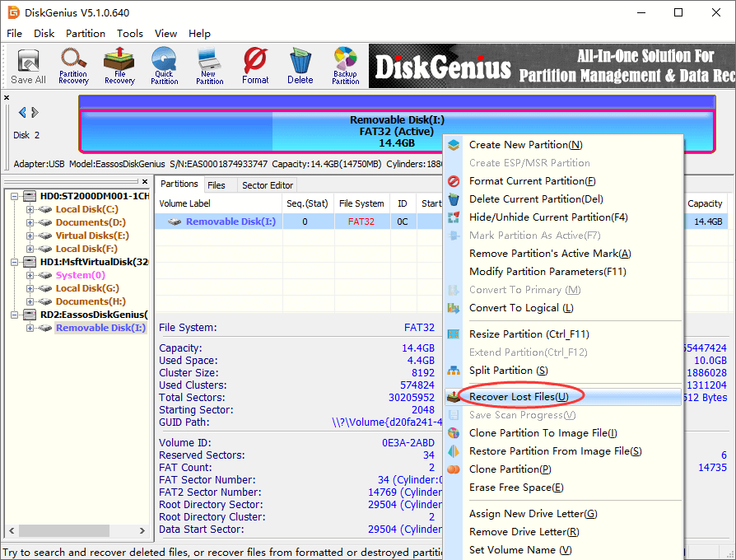Expand the Documents(H:) tree node
This screenshot has height=560, width=736.
point(30,301)
